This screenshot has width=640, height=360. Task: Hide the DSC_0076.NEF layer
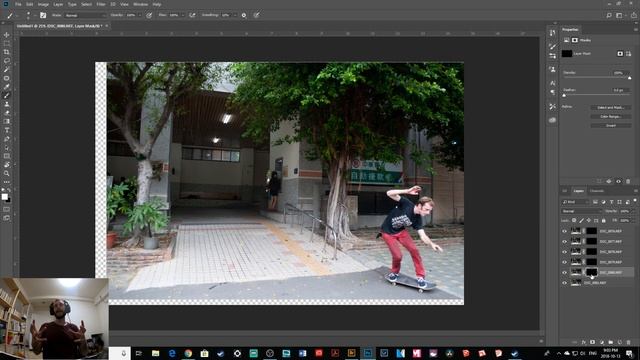(x=564, y=231)
